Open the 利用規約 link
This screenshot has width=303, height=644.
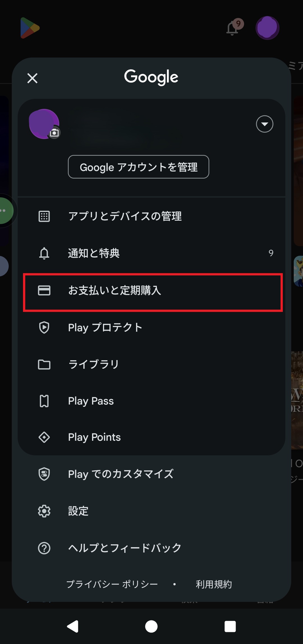214,584
